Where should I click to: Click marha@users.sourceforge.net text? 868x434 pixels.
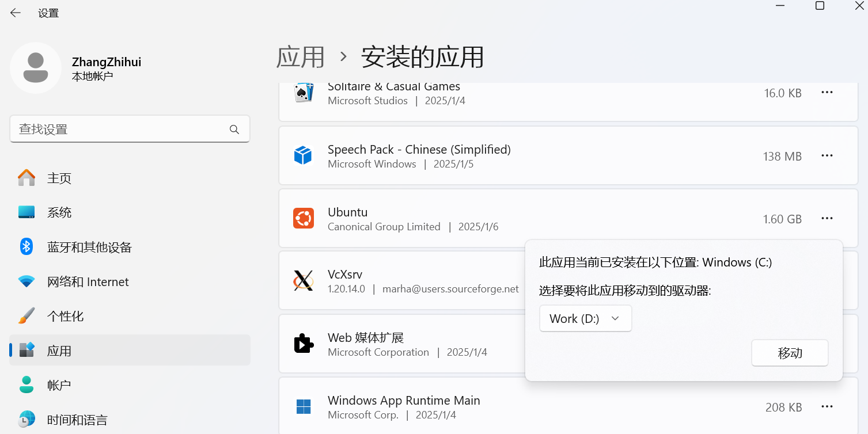click(x=450, y=289)
